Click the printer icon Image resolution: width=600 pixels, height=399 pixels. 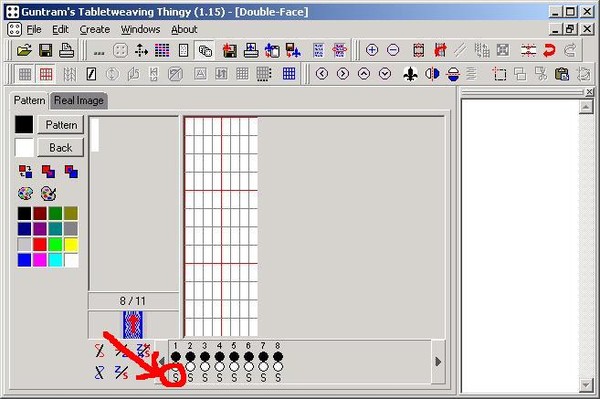(x=66, y=50)
